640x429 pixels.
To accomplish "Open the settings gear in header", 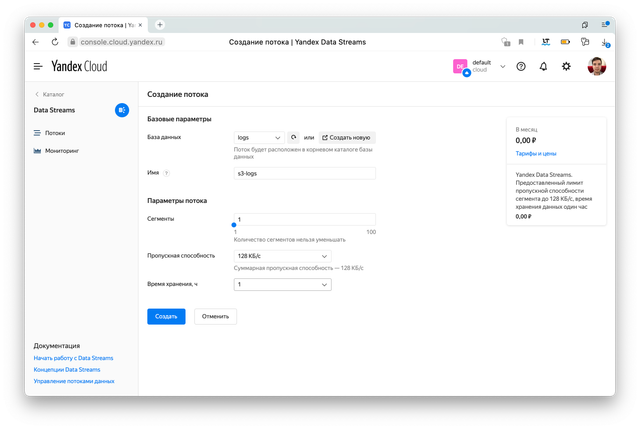I will tap(566, 66).
